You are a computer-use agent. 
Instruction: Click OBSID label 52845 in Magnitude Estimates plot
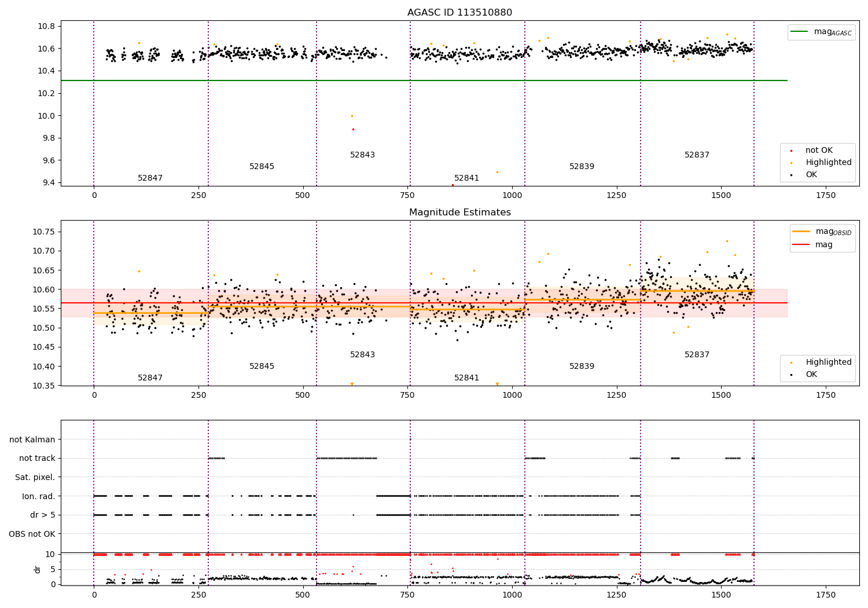pos(262,367)
